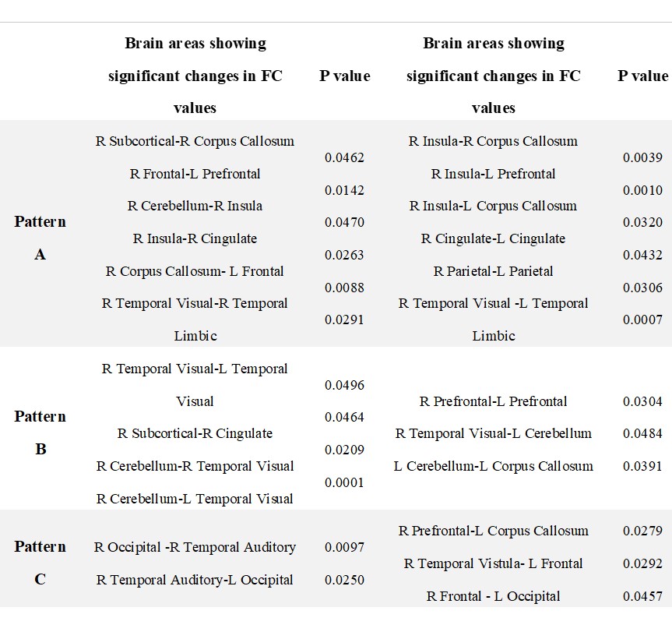Select the R Parietal-L Parietal entry
672x632 pixels.
point(493,271)
